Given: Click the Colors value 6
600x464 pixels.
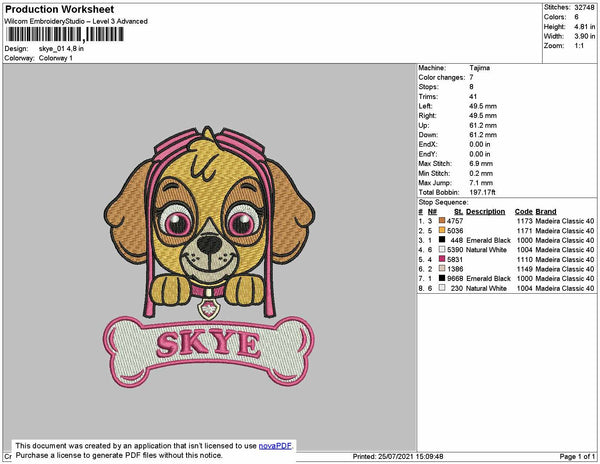Looking at the screenshot, I should 576,17.
